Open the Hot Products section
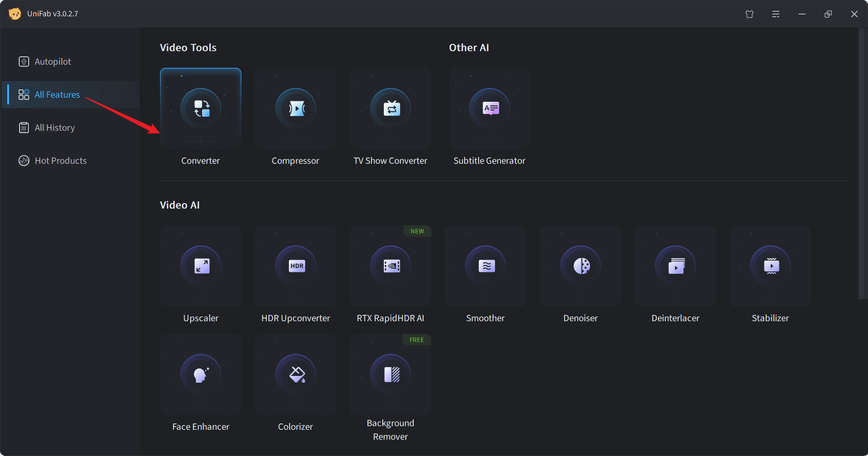Image resolution: width=868 pixels, height=456 pixels. click(60, 161)
